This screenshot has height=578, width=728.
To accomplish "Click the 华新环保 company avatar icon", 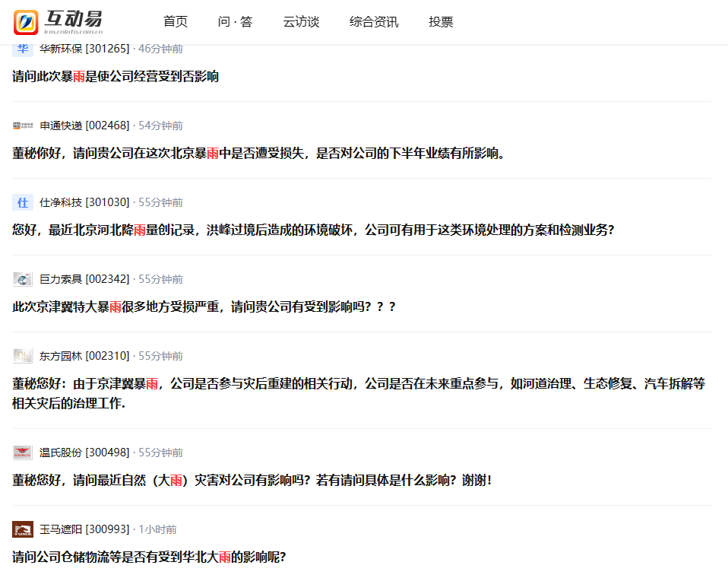I will [22, 49].
